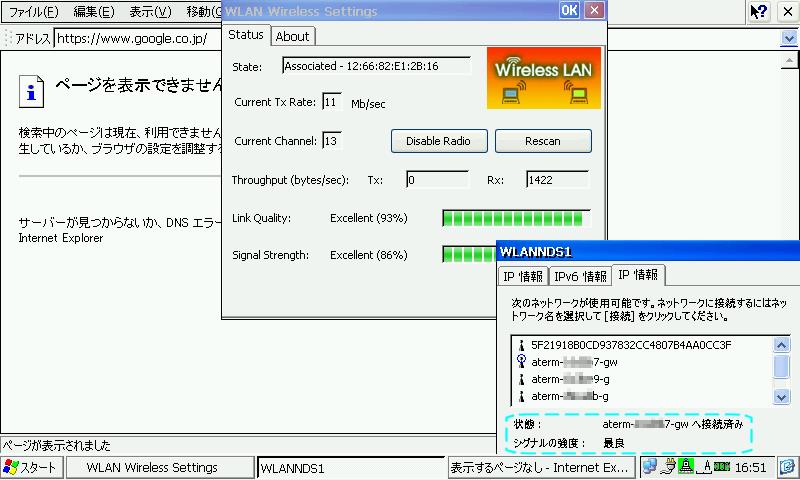Click the Tx throughput field
This screenshot has width=800, height=480.
click(438, 180)
